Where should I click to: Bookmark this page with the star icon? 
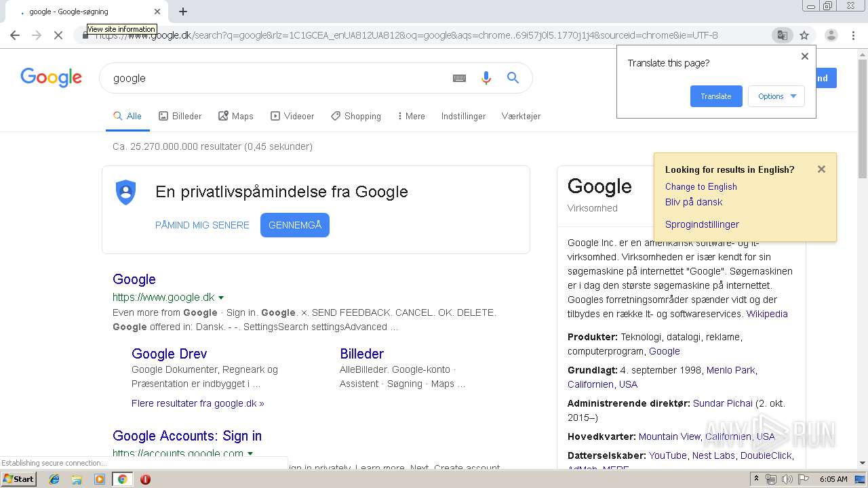[x=804, y=35]
